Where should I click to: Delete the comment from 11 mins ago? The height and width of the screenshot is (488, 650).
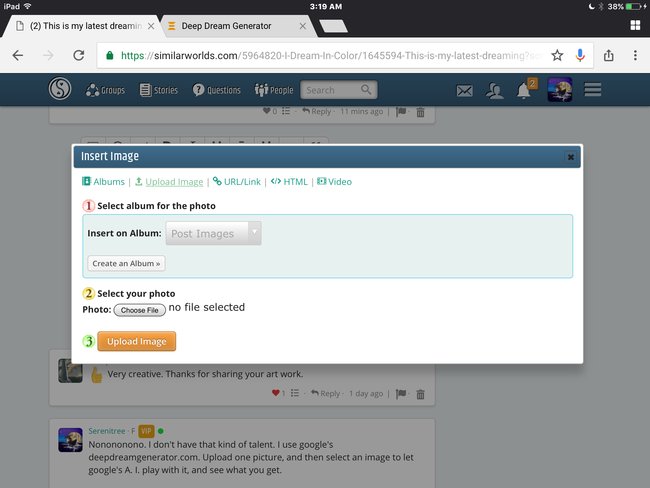click(x=420, y=112)
